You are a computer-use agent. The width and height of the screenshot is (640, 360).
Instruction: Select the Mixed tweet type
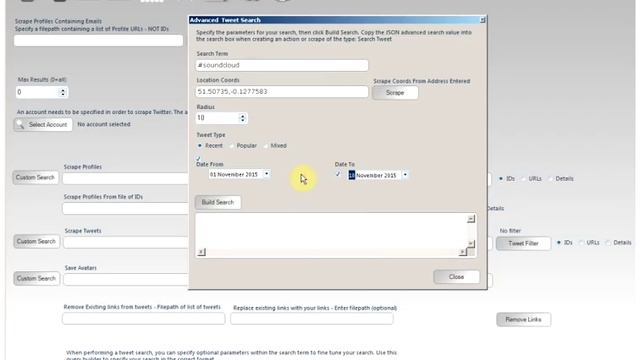click(266, 146)
